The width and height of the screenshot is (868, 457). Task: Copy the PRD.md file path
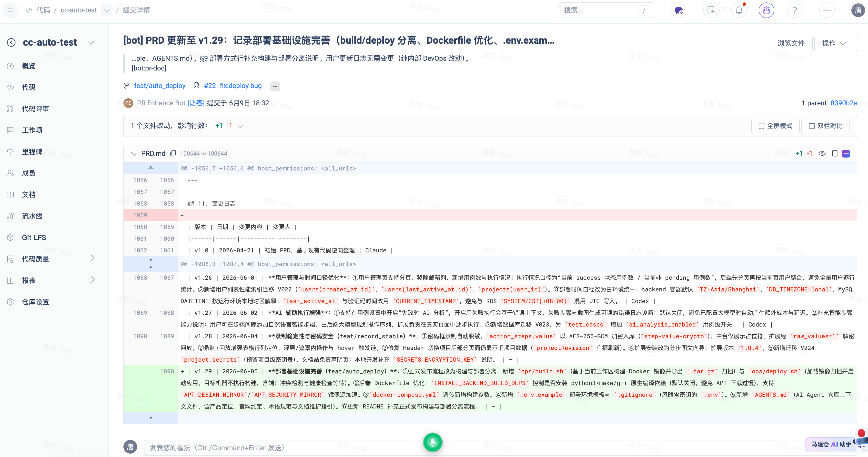173,154
